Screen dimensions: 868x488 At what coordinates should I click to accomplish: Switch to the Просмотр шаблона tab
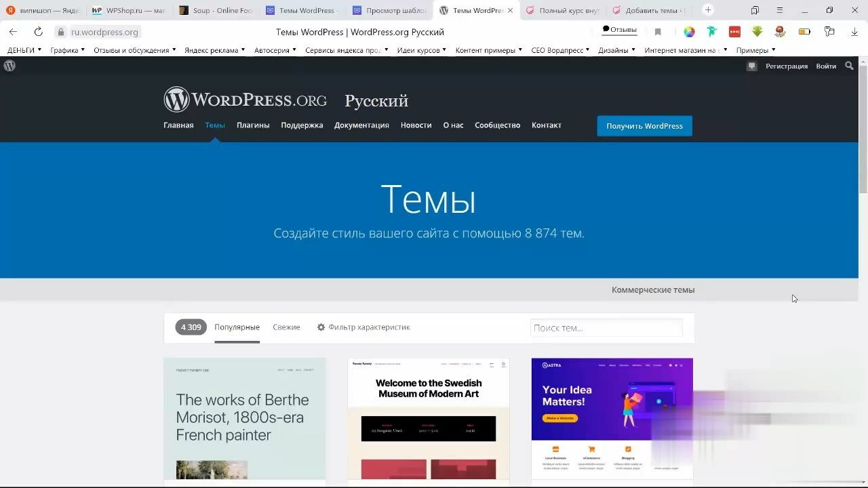click(389, 10)
